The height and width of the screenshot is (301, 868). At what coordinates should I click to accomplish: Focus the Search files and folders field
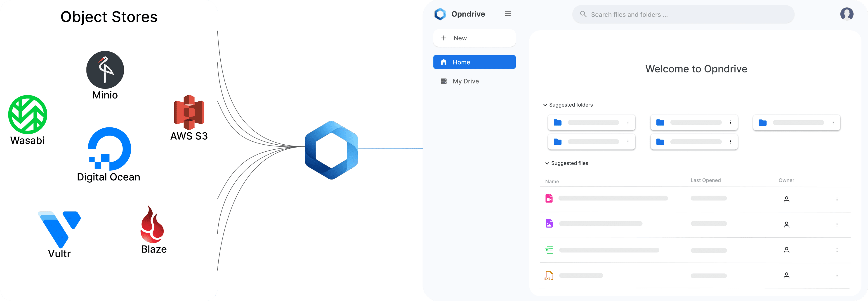pos(683,14)
